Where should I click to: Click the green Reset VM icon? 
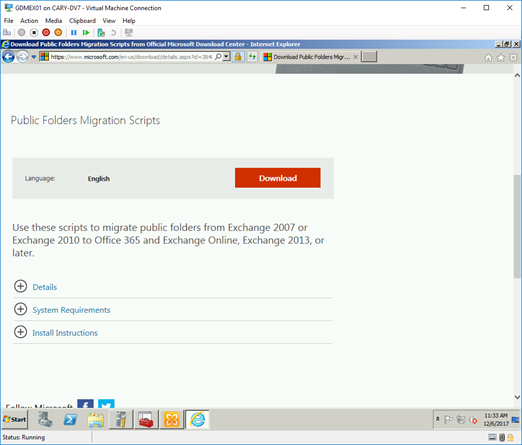tap(86, 32)
